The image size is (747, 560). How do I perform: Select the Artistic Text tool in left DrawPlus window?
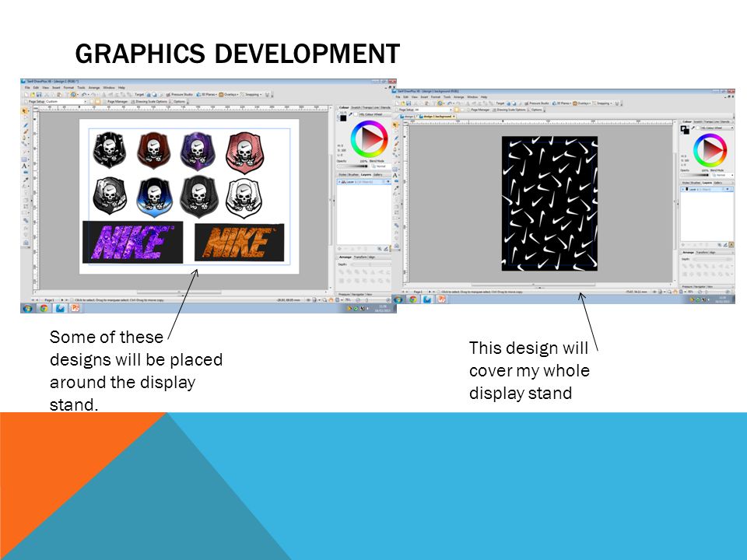[x=24, y=166]
